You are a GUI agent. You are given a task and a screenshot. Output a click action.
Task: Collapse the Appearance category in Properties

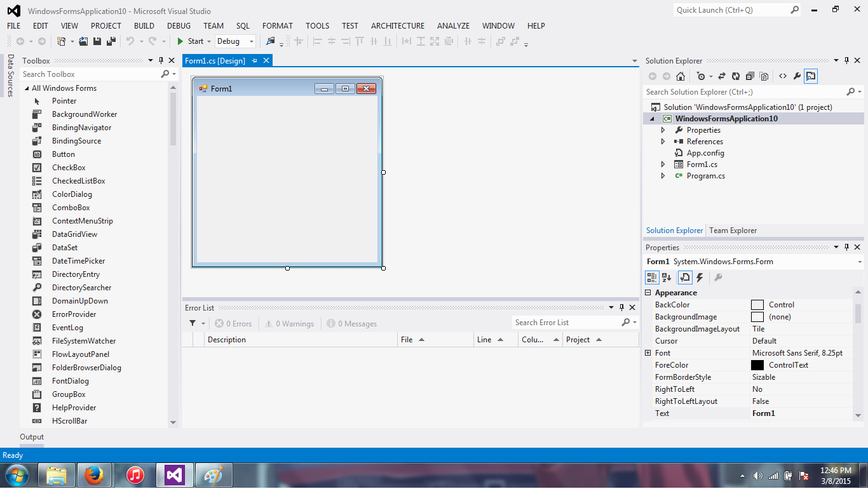648,293
